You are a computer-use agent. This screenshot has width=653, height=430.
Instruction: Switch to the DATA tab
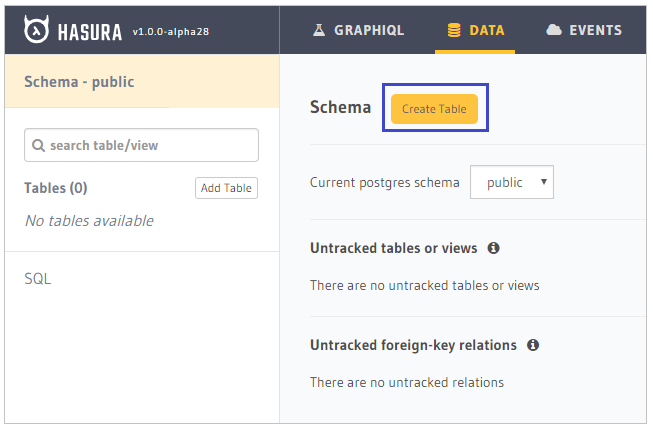click(475, 30)
